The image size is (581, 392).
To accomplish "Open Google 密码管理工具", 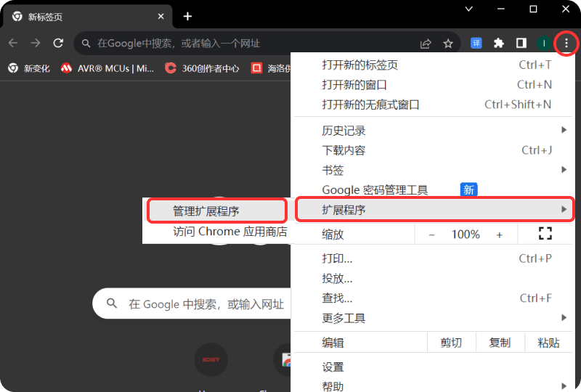I will click(x=433, y=189).
